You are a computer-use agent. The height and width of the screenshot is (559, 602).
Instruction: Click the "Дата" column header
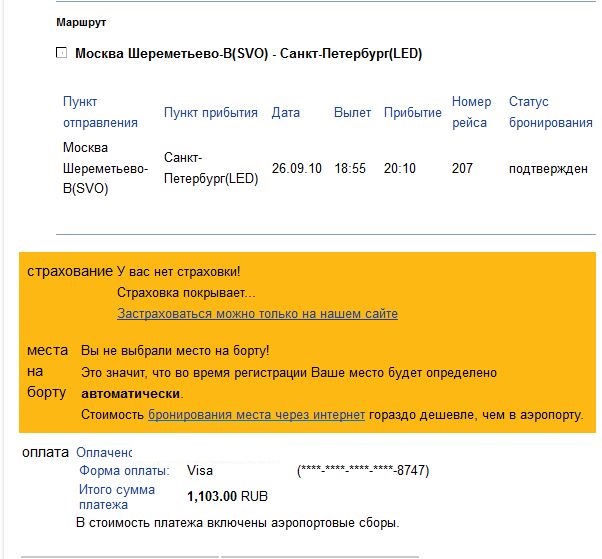point(286,113)
